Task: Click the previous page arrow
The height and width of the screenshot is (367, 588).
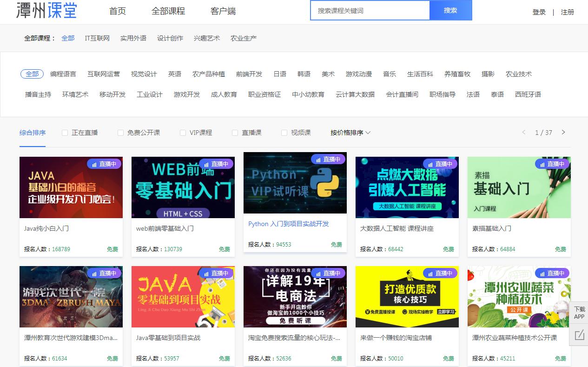Action: pyautogui.click(x=524, y=133)
